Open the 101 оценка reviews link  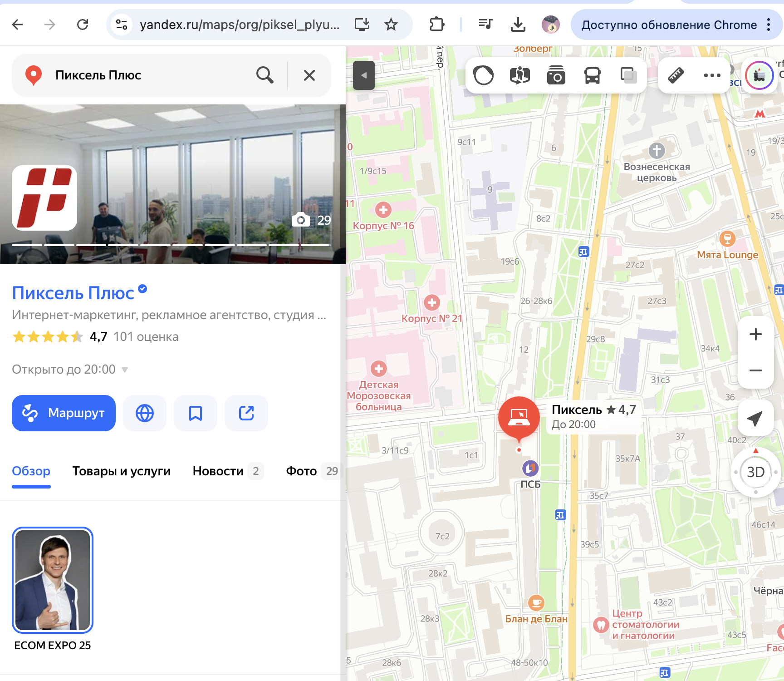pos(146,337)
